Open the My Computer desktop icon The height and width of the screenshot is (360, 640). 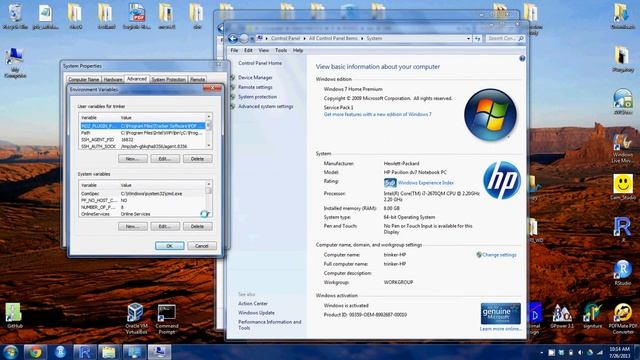point(15,62)
